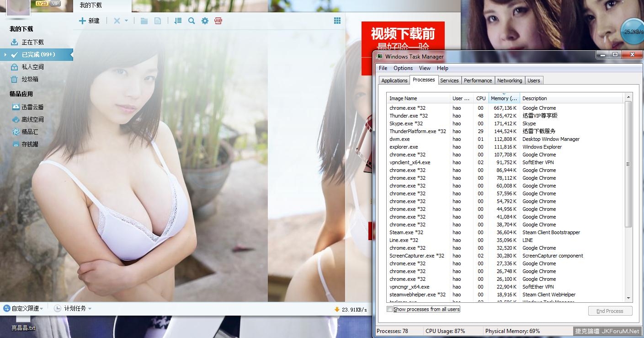This screenshot has width=644, height=338.
Task: Click the red VIP toolbar icon
Action: tap(218, 21)
